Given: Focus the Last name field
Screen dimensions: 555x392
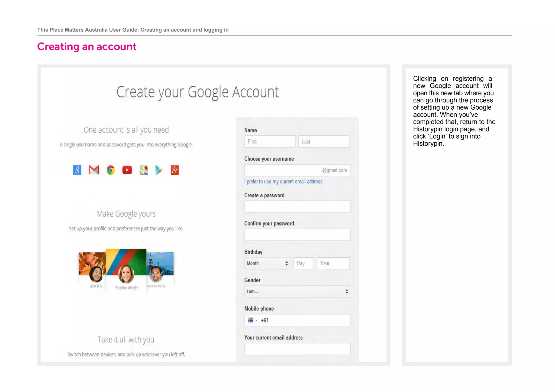Looking at the screenshot, I should click(x=324, y=142).
